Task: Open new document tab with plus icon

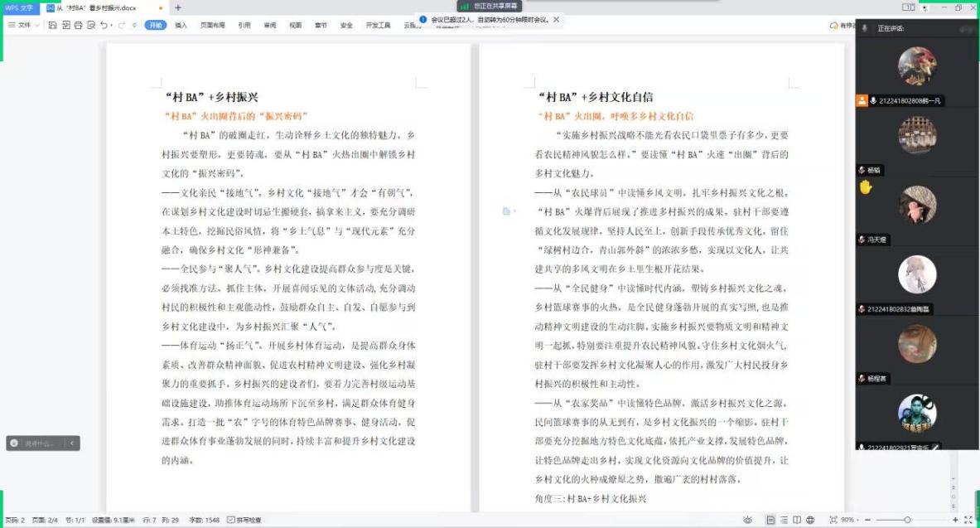Action: pos(178,7)
